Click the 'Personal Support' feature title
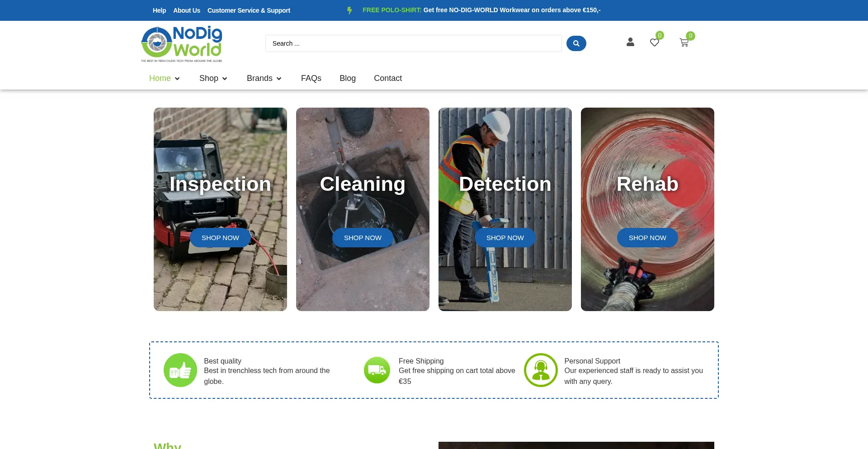The image size is (868, 449). 592,361
